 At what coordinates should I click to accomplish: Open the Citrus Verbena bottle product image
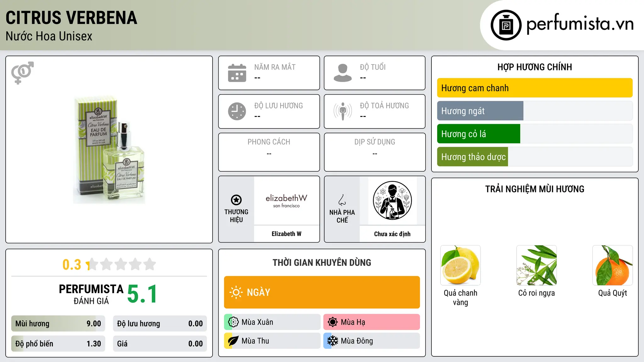coord(109,150)
